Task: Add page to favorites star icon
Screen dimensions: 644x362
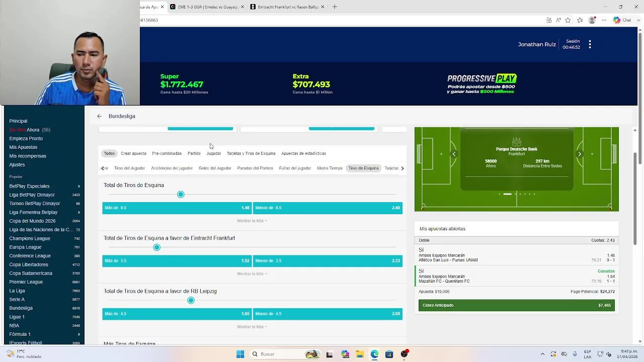Action: pos(568,20)
